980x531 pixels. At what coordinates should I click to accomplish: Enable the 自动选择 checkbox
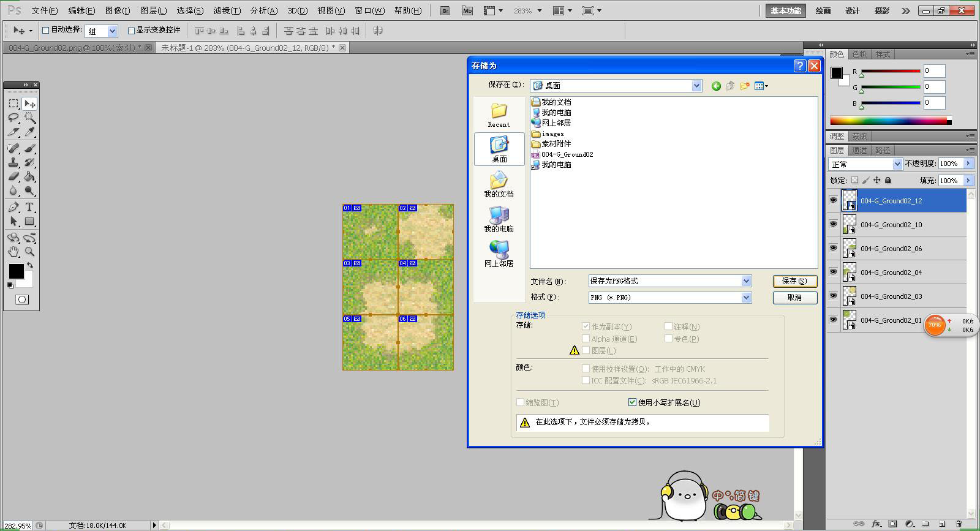pyautogui.click(x=45, y=30)
